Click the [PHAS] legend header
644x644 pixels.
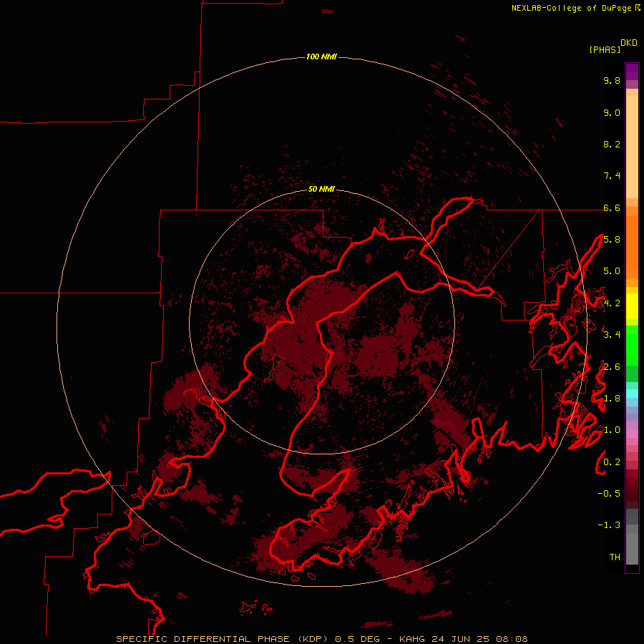coord(605,49)
